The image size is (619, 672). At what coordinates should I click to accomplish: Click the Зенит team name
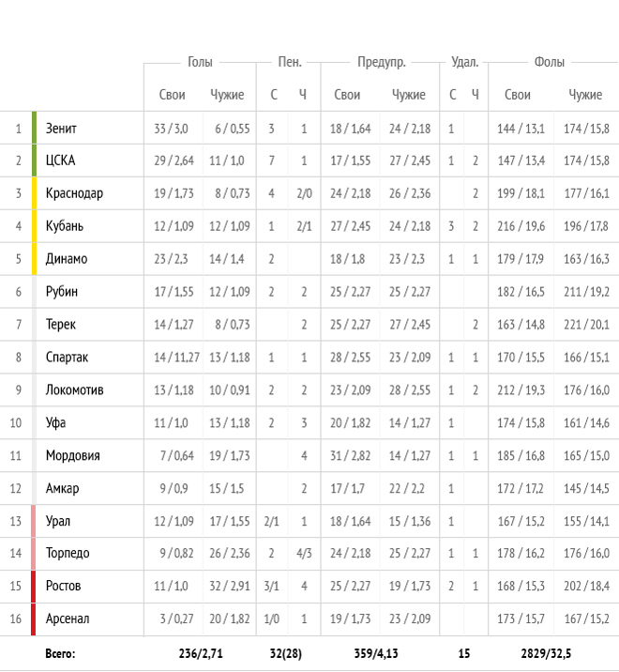[61, 128]
